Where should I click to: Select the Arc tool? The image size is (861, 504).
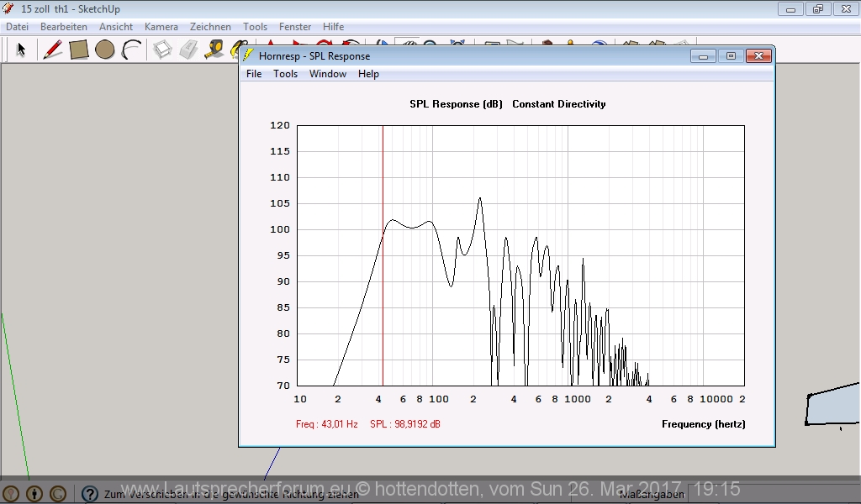[131, 50]
